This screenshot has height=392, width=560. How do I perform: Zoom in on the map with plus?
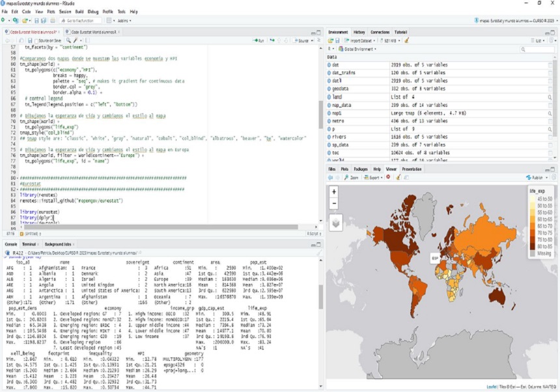click(x=335, y=192)
